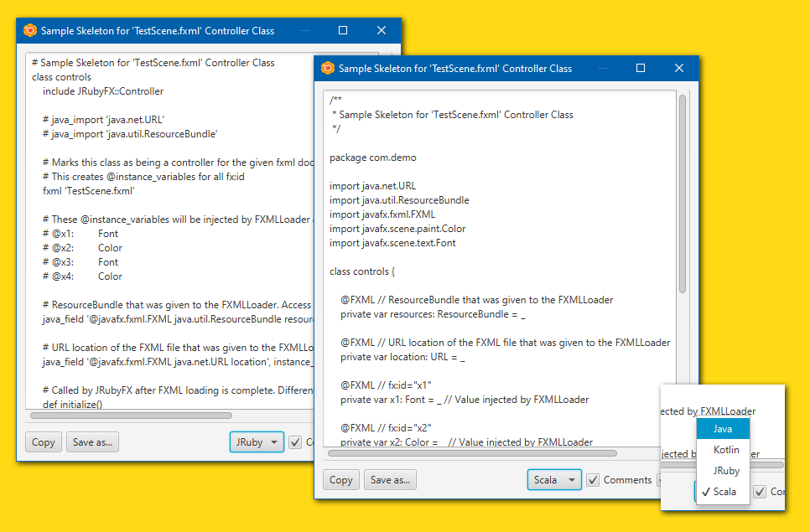Close the Scala skeleton window
This screenshot has height=532, width=810.
click(x=679, y=68)
